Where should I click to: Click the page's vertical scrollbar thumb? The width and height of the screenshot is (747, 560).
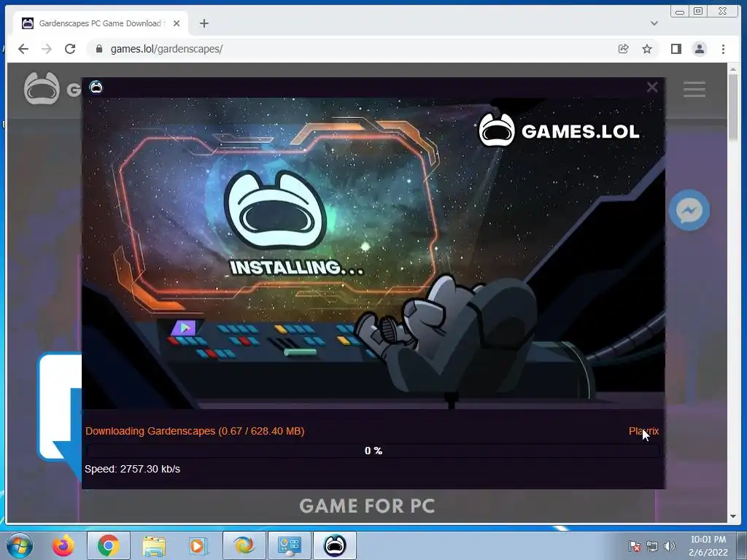click(733, 107)
